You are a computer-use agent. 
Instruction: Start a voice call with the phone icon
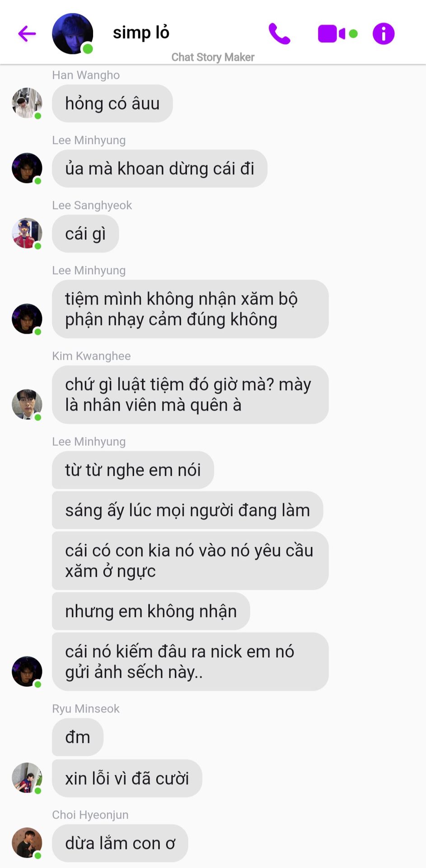279,34
